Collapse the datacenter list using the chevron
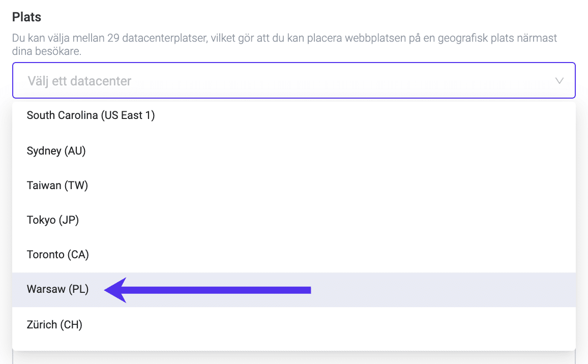The image size is (588, 364). pyautogui.click(x=560, y=81)
